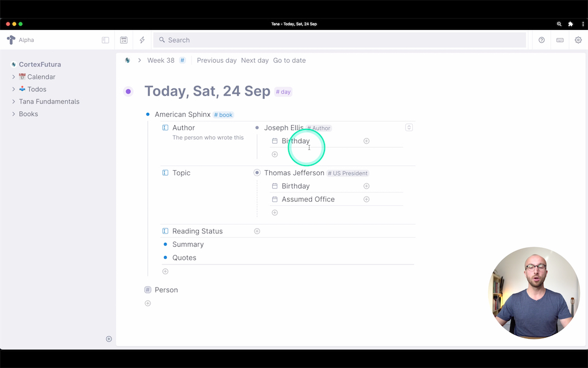Expand the Todos sidebar item
588x368 pixels.
click(x=14, y=89)
